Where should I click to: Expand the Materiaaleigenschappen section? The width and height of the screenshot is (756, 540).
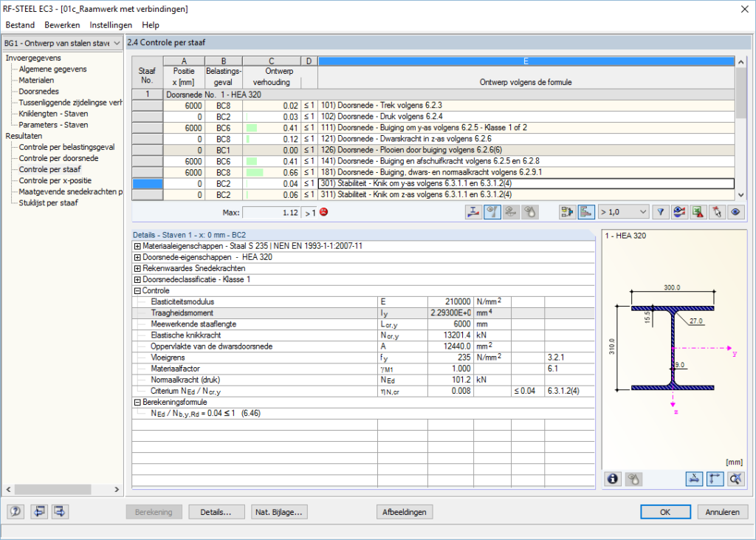point(137,246)
